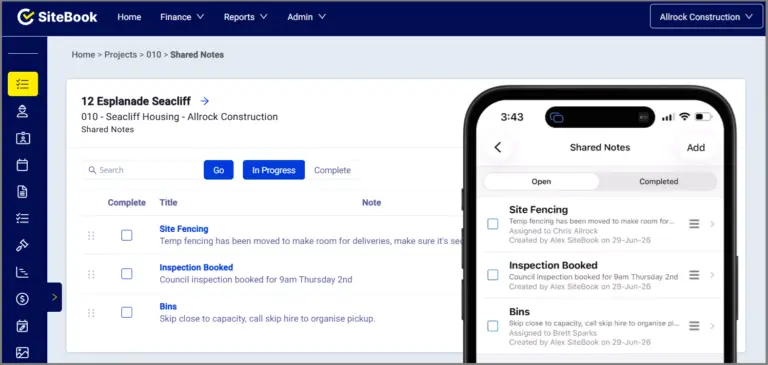The height and width of the screenshot is (365, 768).
Task: Expand the sidebar with the yellow chevron
Action: pyautogui.click(x=54, y=297)
